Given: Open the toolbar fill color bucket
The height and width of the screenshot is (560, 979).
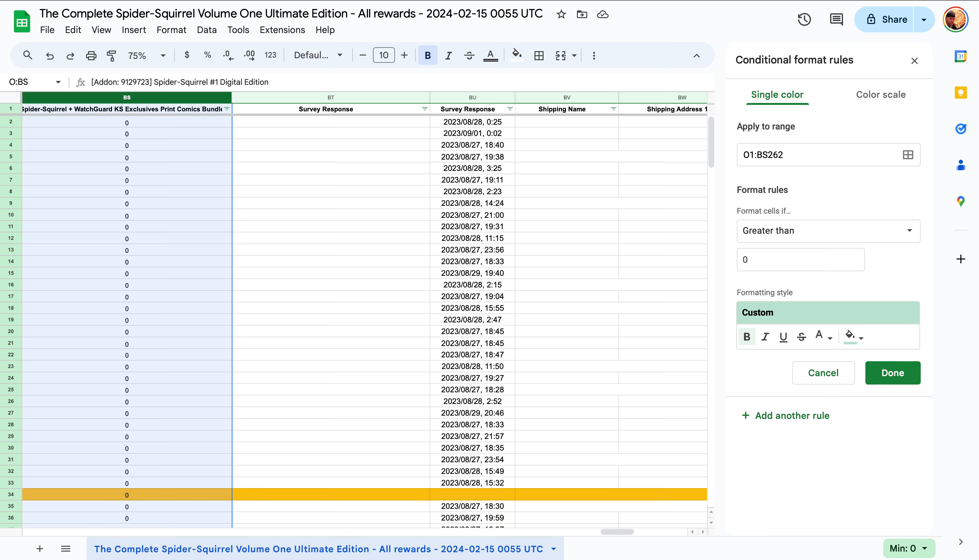Looking at the screenshot, I should coord(517,55).
